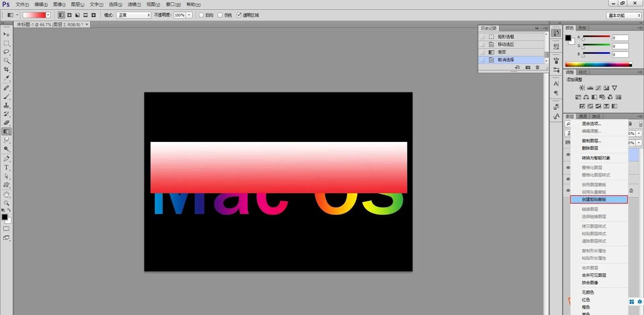Viewport: 644px width, 315px height.
Task: Open the 不透明度 opacity slider dropdown
Action: click(189, 15)
